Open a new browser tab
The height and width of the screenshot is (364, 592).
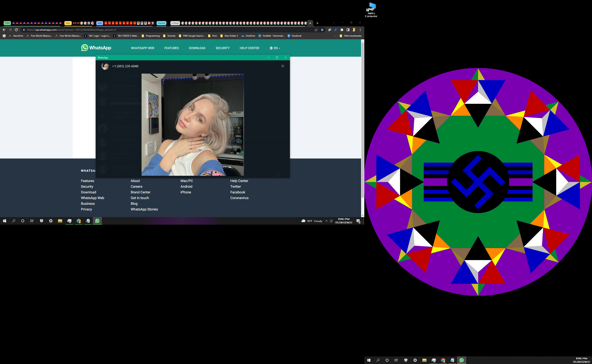tap(317, 23)
